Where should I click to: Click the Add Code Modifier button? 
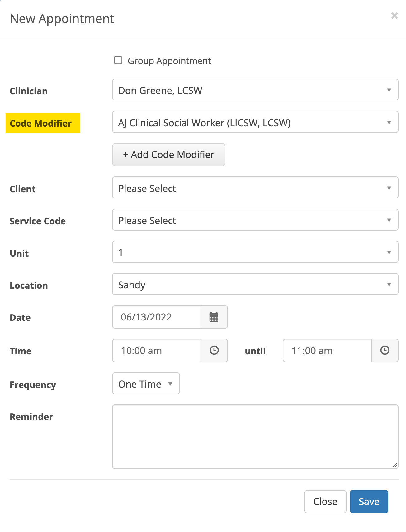point(168,155)
